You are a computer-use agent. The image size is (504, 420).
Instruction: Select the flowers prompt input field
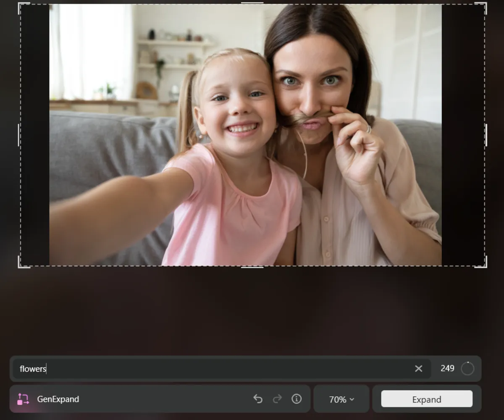click(168, 368)
